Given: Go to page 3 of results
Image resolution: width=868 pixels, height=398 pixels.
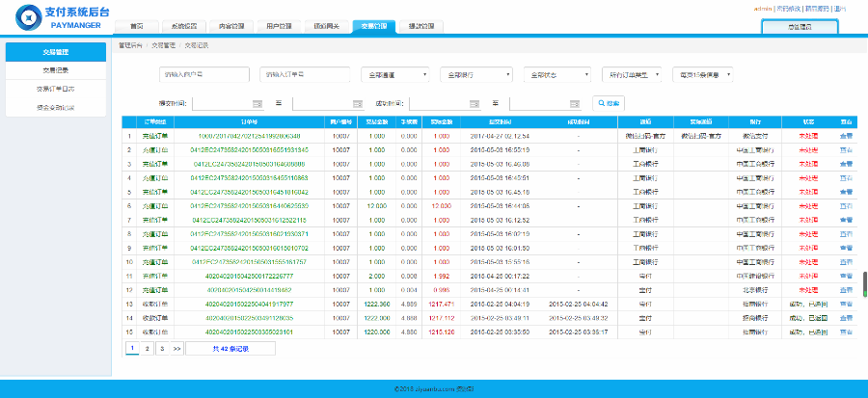Looking at the screenshot, I should coord(162,348).
